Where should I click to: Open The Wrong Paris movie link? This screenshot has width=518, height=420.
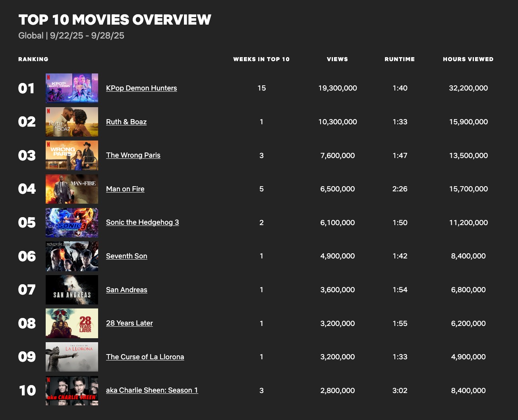pos(133,155)
